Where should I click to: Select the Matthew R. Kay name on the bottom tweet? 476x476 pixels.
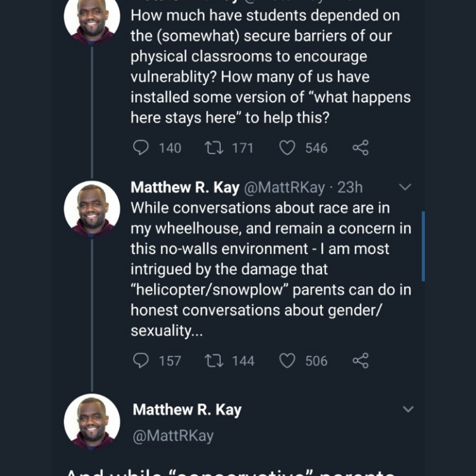coord(187,409)
